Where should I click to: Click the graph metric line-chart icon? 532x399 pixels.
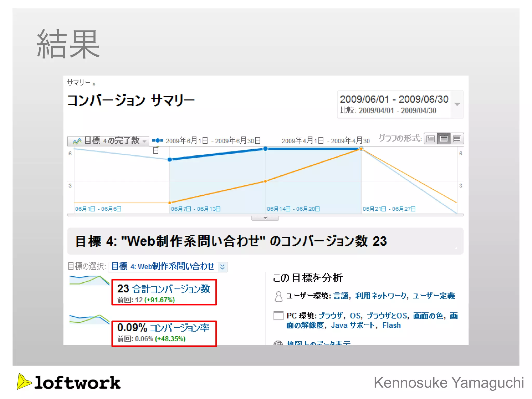[77, 141]
